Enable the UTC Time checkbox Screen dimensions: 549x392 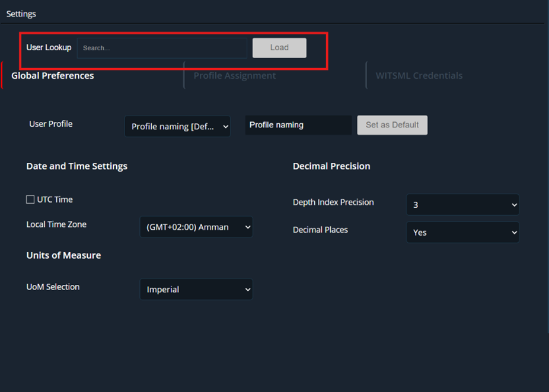30,200
